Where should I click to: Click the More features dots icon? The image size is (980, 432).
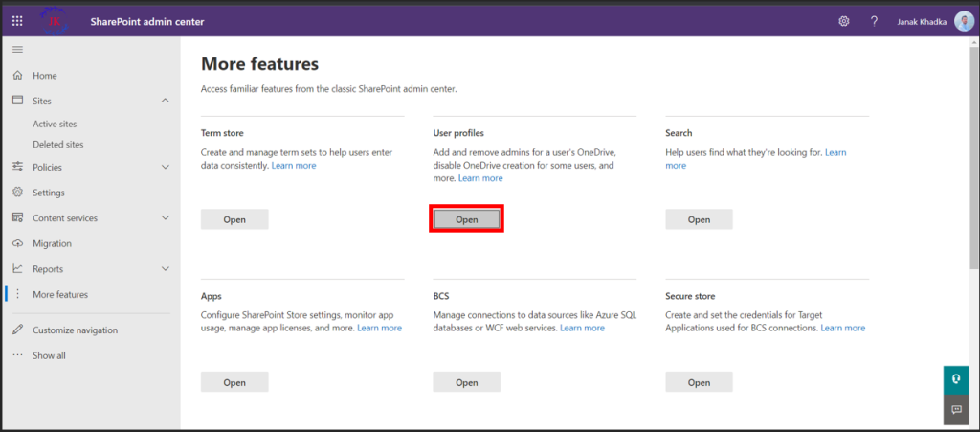point(17,294)
